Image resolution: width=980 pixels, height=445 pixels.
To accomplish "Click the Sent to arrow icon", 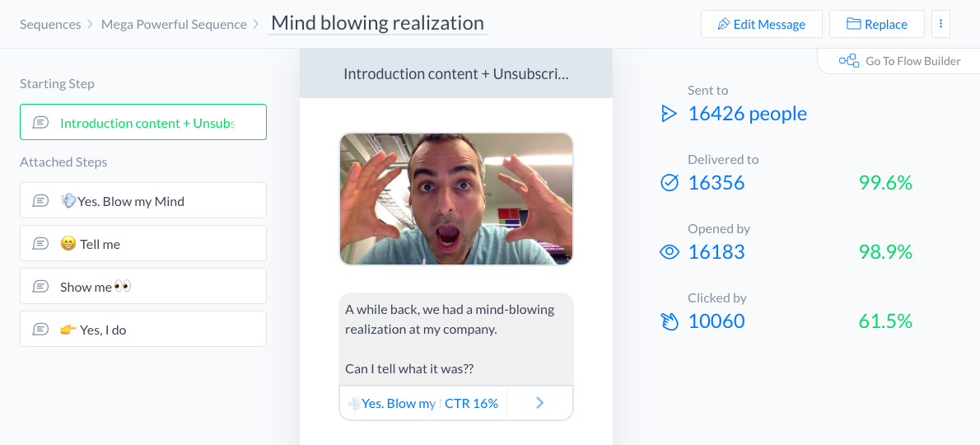I will [x=669, y=114].
